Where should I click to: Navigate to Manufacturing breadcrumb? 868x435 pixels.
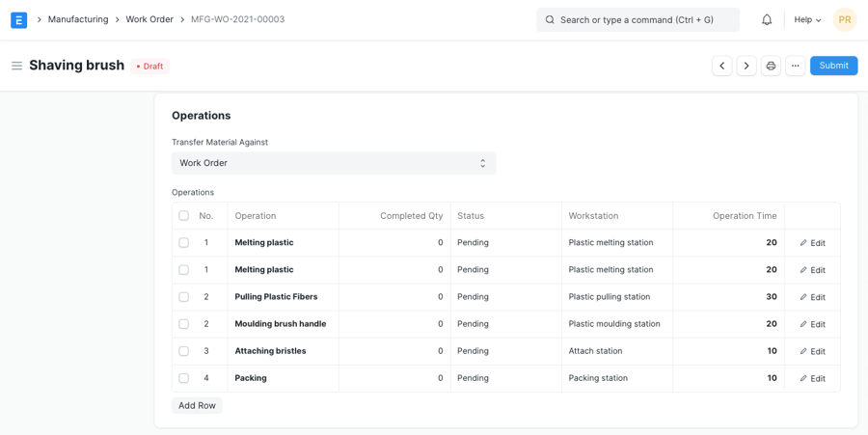point(78,19)
